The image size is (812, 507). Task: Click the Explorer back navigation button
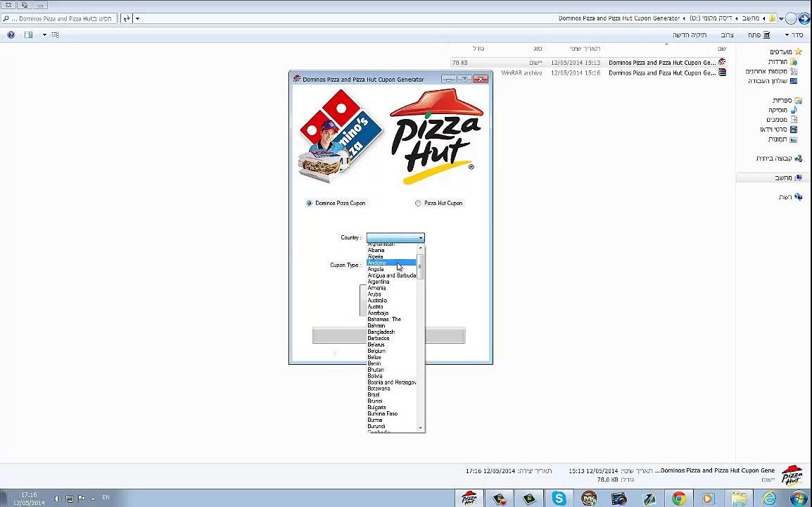[804, 19]
